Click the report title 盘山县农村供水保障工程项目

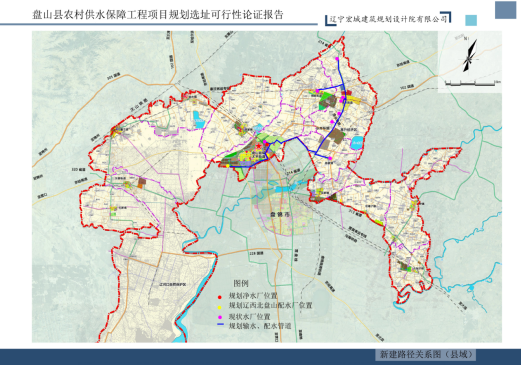coord(100,15)
